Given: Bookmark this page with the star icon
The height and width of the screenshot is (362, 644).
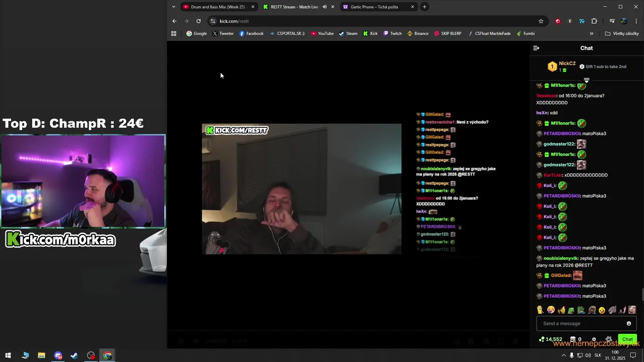Looking at the screenshot, I should (x=541, y=21).
